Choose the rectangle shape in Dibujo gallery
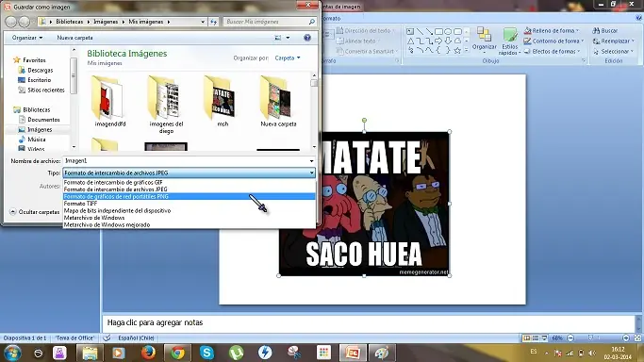 tap(438, 31)
